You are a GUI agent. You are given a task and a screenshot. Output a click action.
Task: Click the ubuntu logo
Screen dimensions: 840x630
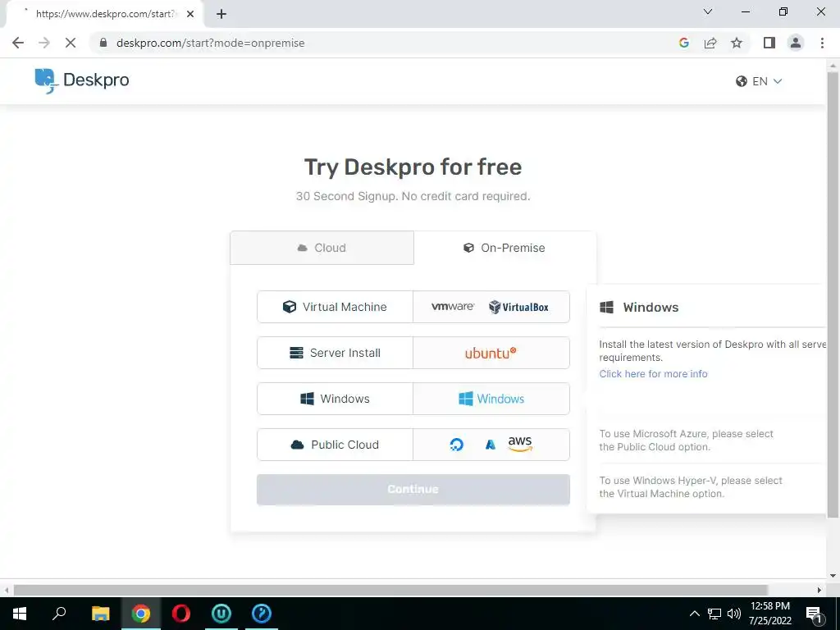coord(491,353)
